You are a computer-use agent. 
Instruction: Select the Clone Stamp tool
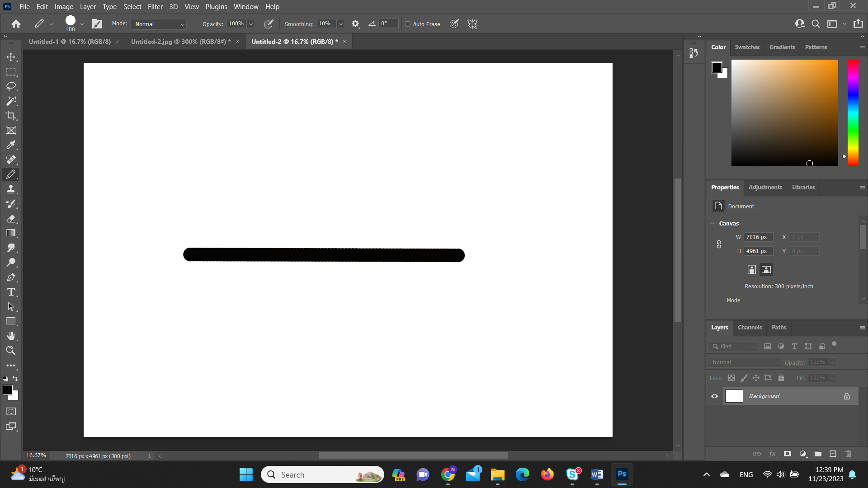pyautogui.click(x=11, y=189)
